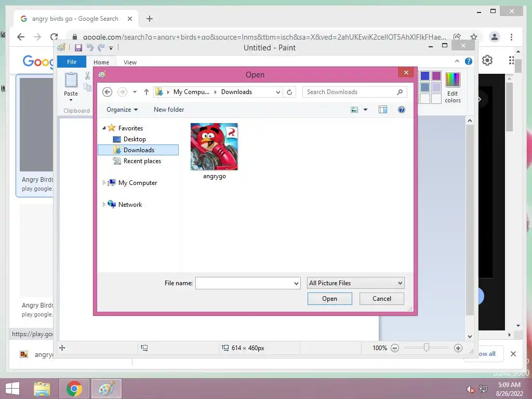Select the angrygo image thumbnail
Viewport: 532px width, 399px height.
click(214, 147)
